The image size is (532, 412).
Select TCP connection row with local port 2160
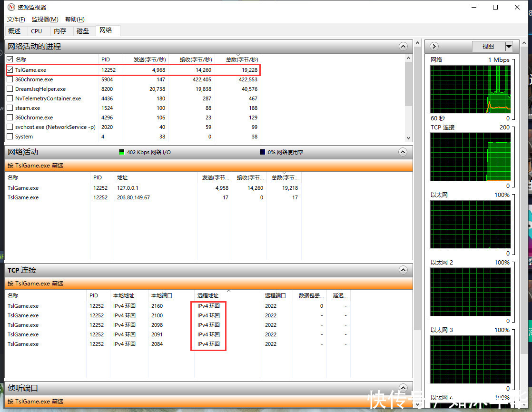[178, 306]
